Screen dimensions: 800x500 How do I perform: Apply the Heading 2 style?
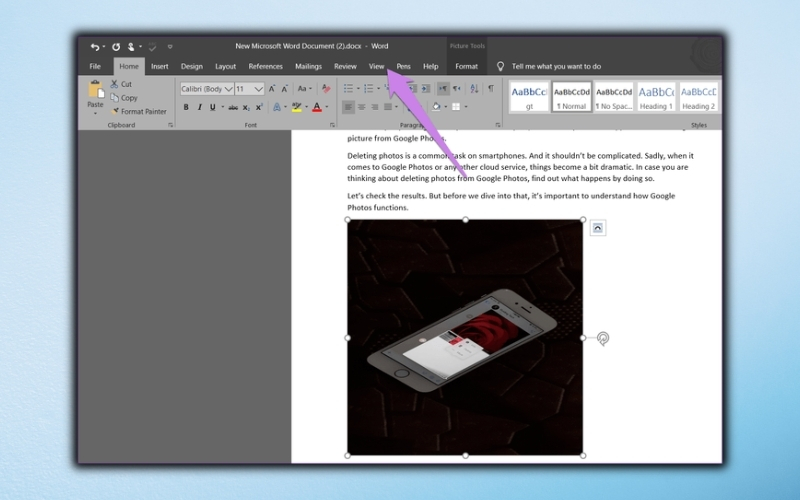pos(698,97)
